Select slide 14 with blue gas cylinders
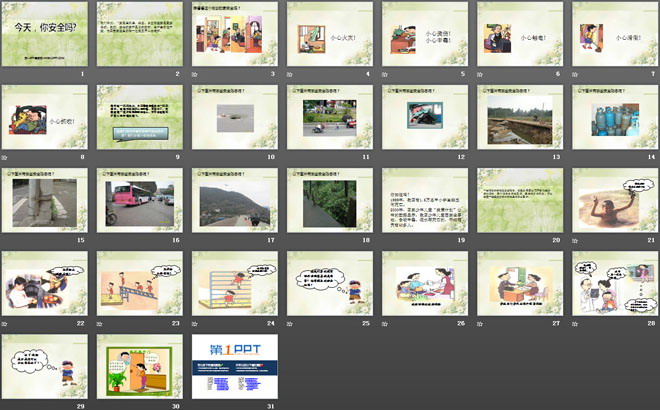Image resolution: width=660 pixels, height=410 pixels. click(x=615, y=117)
